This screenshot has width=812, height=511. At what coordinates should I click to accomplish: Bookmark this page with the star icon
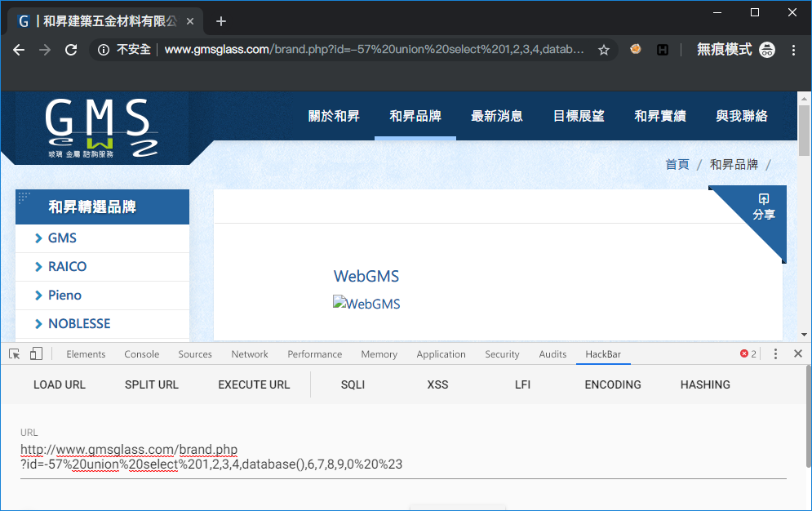[x=603, y=50]
